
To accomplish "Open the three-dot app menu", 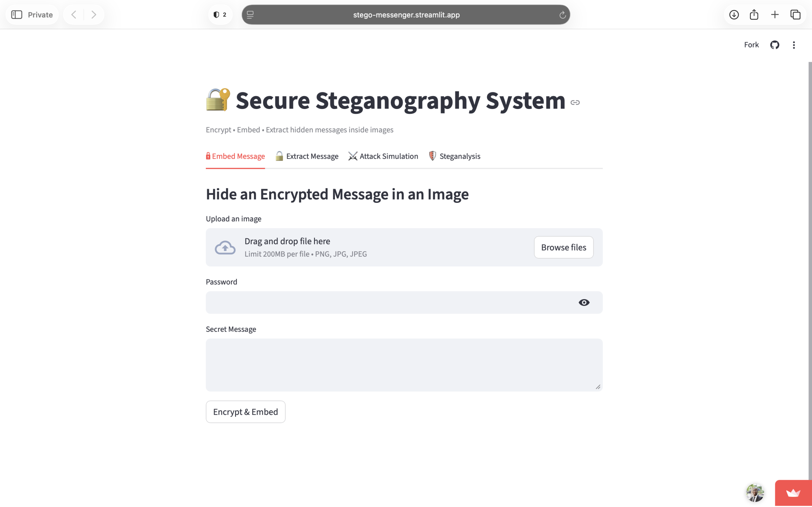I will (x=794, y=45).
